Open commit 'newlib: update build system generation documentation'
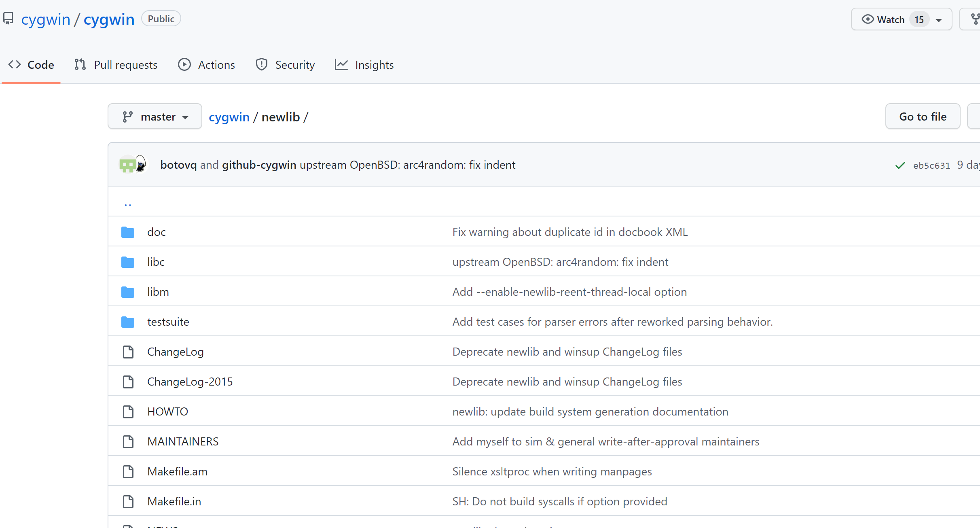The image size is (980, 528). [590, 411]
